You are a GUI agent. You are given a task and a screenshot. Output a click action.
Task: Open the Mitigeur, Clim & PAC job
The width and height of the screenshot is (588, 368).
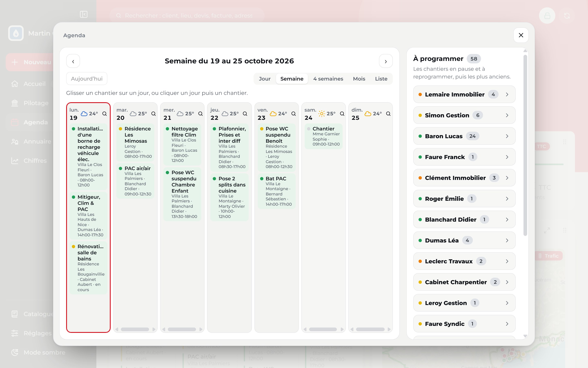[88, 216]
